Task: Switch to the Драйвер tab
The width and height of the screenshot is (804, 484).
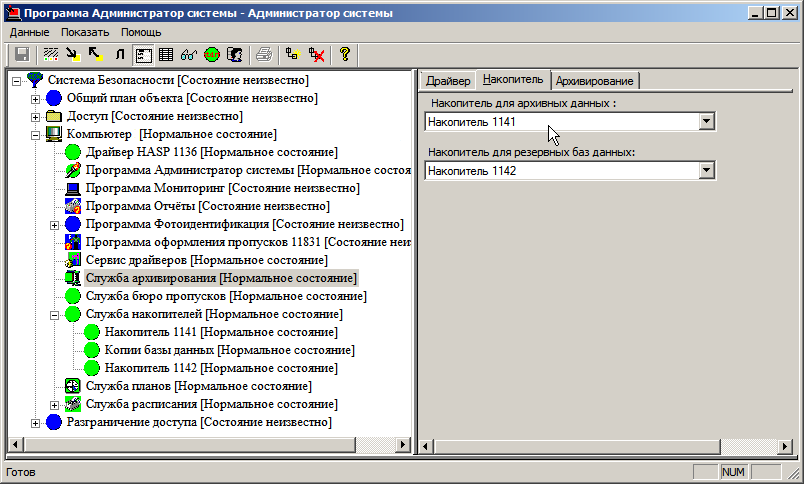Action: tap(448, 80)
